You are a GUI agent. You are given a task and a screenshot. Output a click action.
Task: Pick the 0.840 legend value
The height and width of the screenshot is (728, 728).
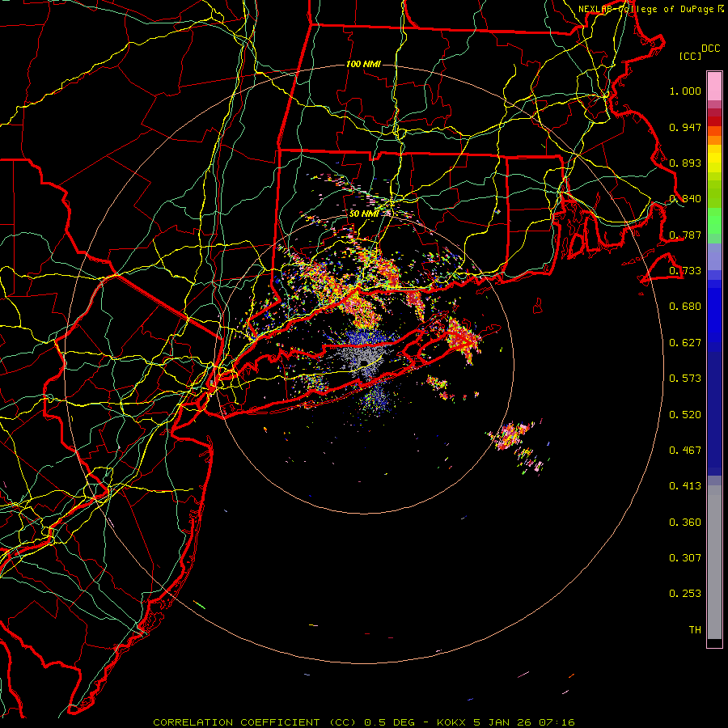[685, 199]
